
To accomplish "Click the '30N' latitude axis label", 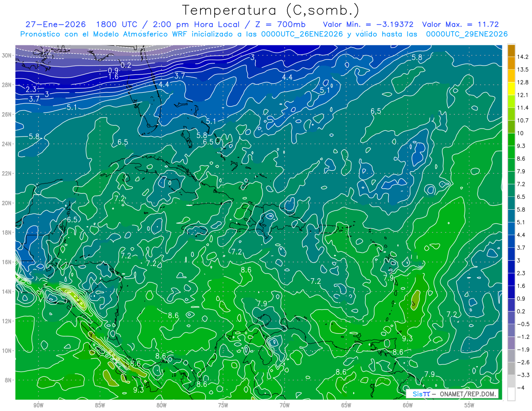I will [x=7, y=55].
